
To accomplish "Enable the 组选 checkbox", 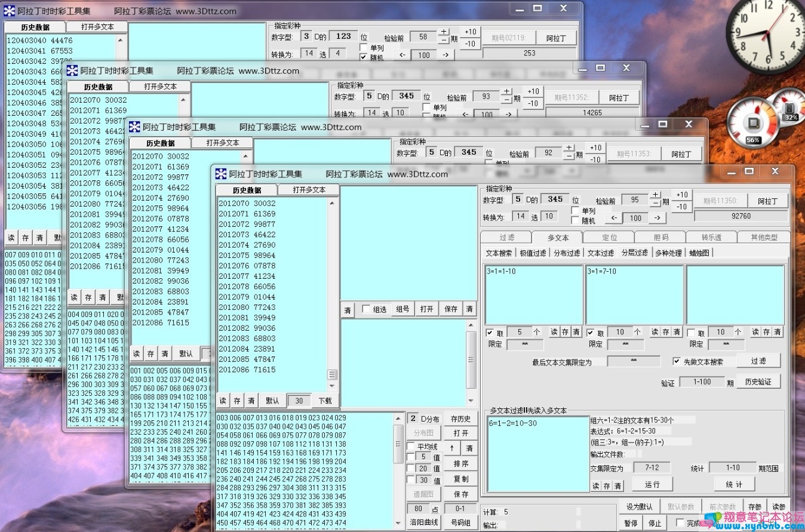I will pyautogui.click(x=366, y=309).
